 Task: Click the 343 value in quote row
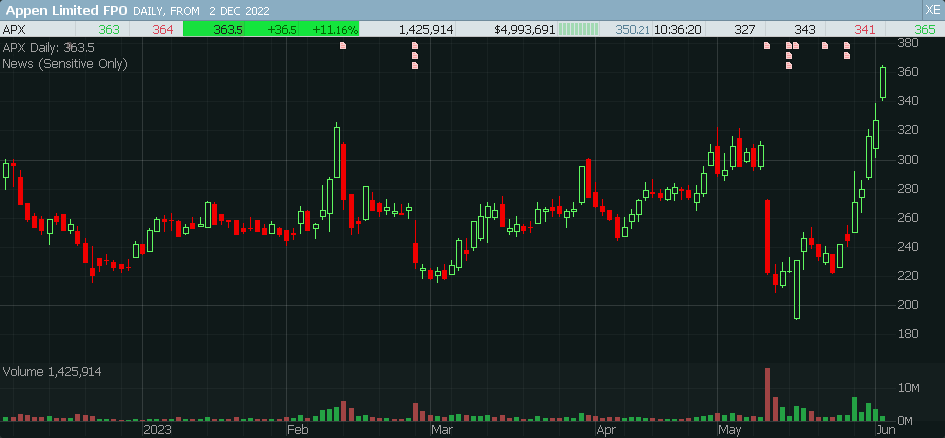tap(805, 30)
